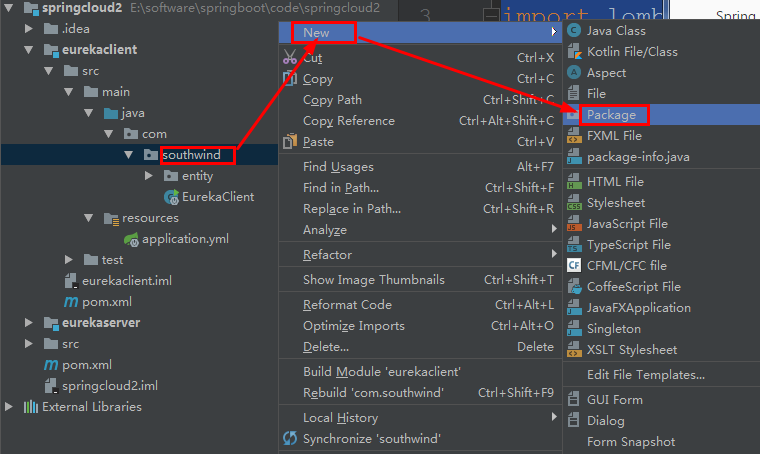Click the Dialog icon
Screen dimensions: 760x454
(574, 420)
